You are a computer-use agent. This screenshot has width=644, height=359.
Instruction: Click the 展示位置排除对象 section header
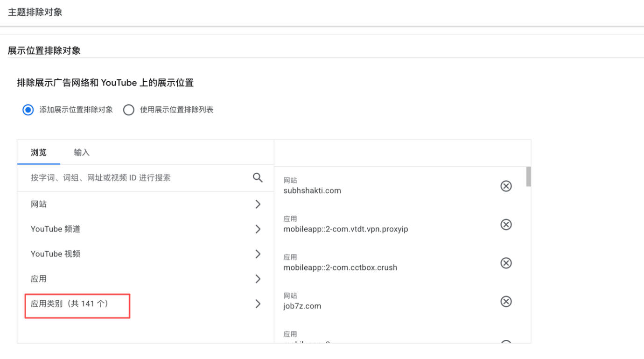pos(44,50)
